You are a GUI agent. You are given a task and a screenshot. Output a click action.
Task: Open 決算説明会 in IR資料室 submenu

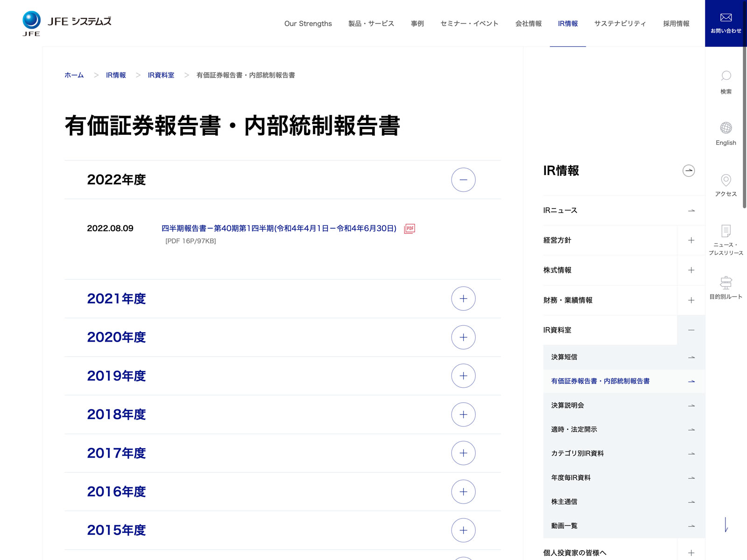click(x=567, y=406)
